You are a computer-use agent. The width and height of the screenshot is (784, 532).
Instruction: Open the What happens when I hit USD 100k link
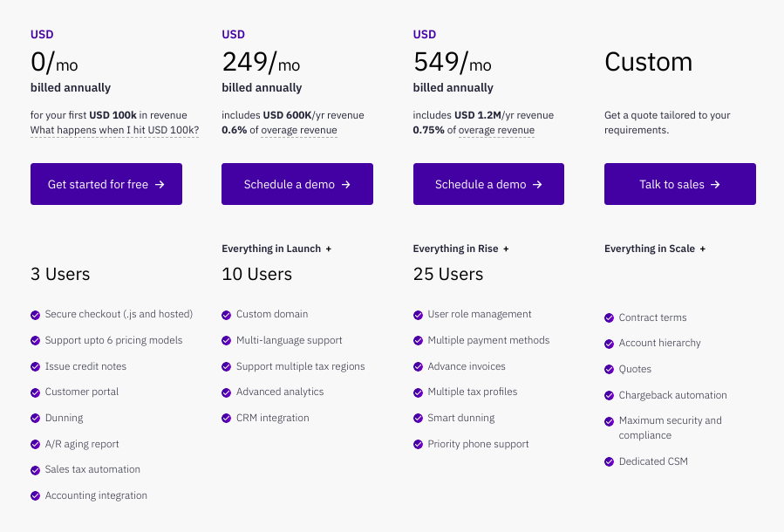pyautogui.click(x=113, y=130)
